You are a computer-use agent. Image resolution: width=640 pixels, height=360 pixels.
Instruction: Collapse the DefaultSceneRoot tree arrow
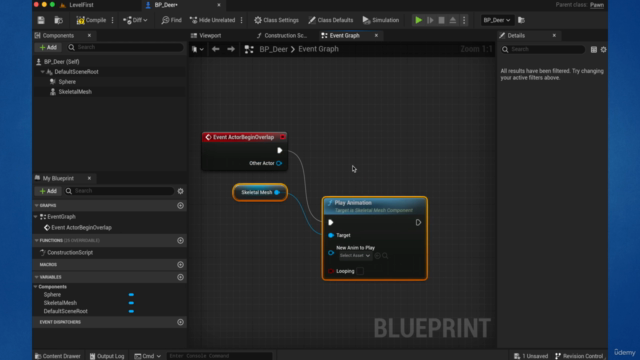(x=42, y=72)
